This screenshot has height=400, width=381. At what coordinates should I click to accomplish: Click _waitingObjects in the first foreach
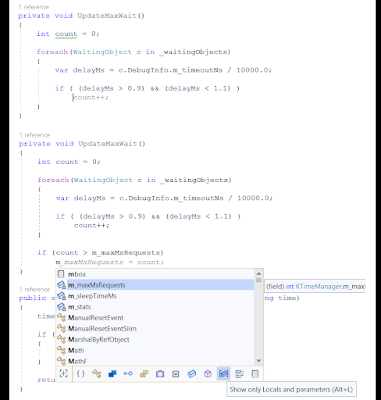click(x=193, y=52)
